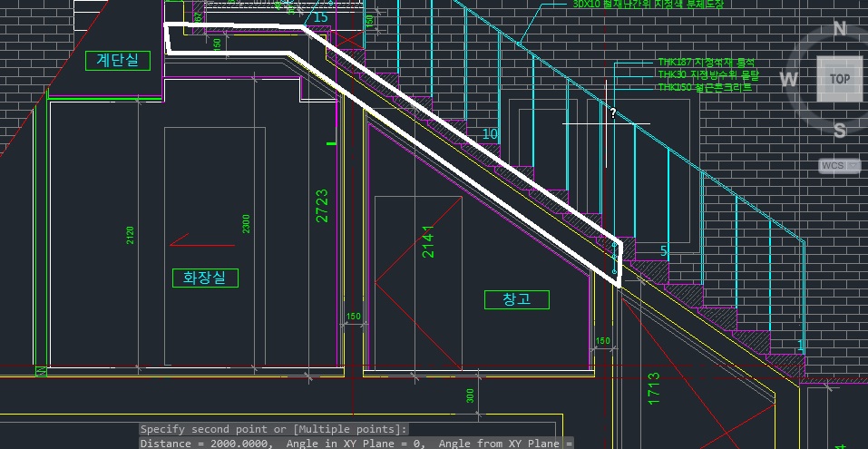This screenshot has width=868, height=449.
Task: Click the S compass direction on ViewCube
Action: (839, 131)
